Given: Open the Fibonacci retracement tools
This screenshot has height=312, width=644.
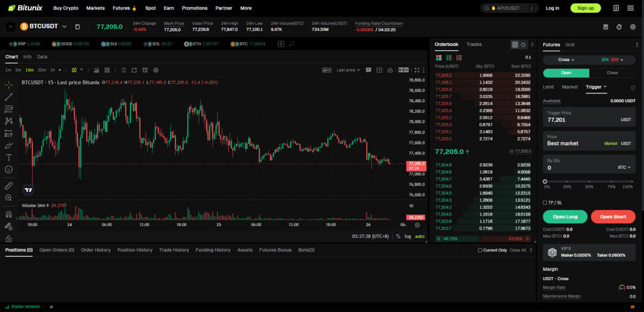Looking at the screenshot, I should click(x=9, y=109).
